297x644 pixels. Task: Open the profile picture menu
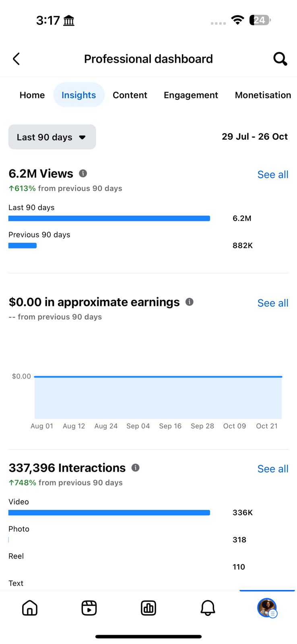pos(267,608)
